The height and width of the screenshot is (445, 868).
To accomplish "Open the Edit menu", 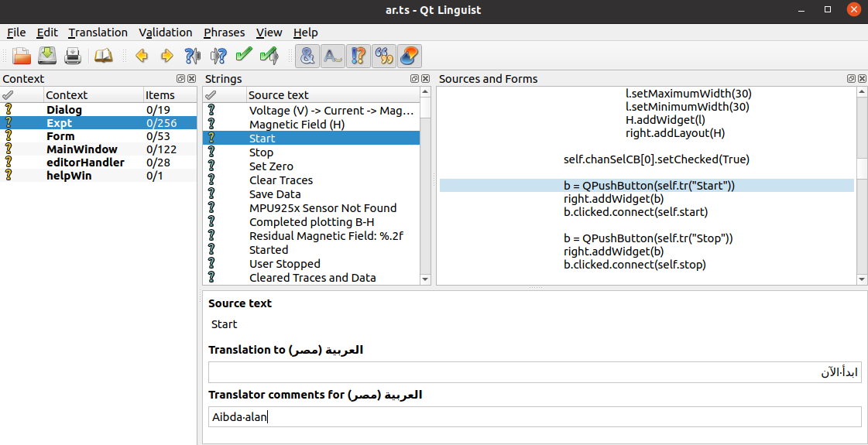I will (47, 33).
